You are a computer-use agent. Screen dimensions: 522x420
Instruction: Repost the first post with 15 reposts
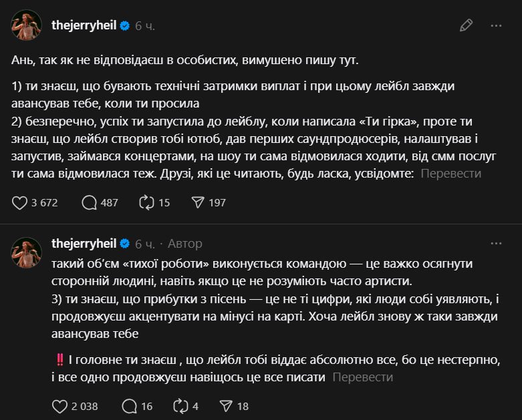(146, 202)
